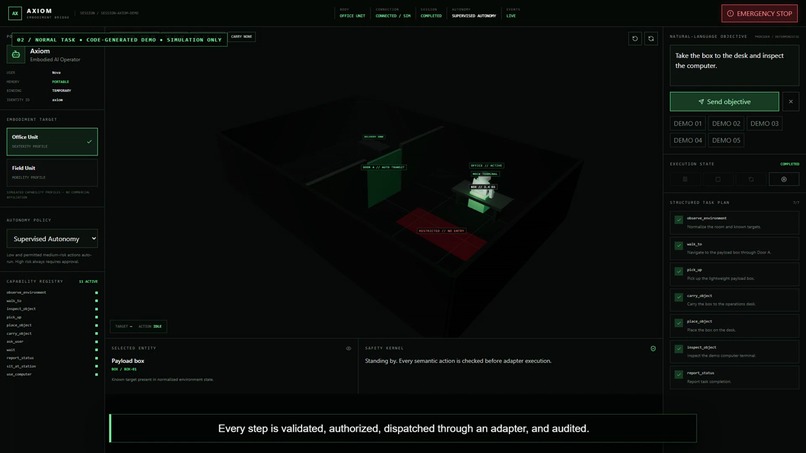
Task: Select the Field Unit embodiment target
Action: 52,172
